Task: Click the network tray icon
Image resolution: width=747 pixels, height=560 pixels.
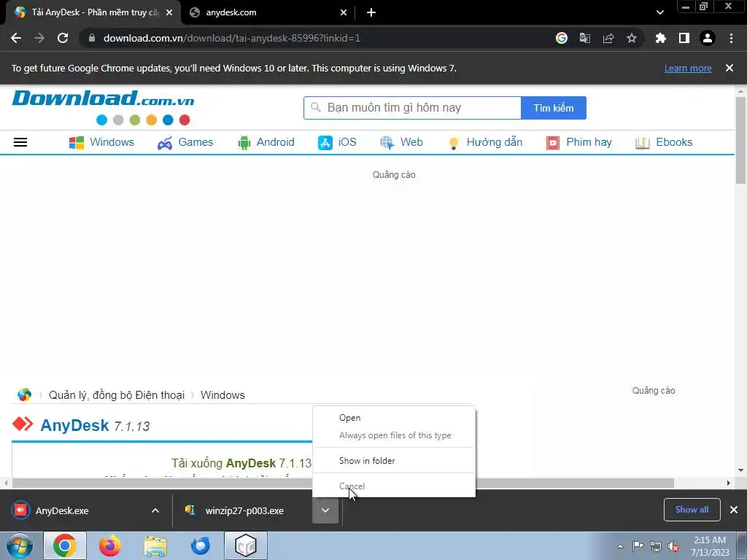Action: pos(656,546)
